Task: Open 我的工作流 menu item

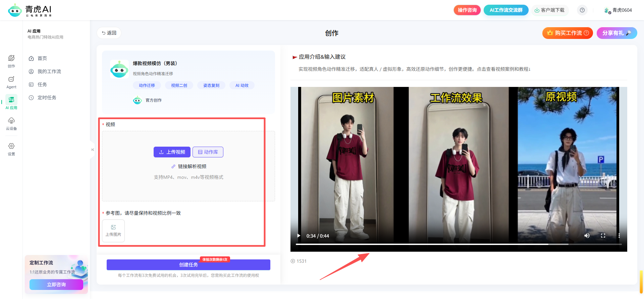Action: click(45, 71)
